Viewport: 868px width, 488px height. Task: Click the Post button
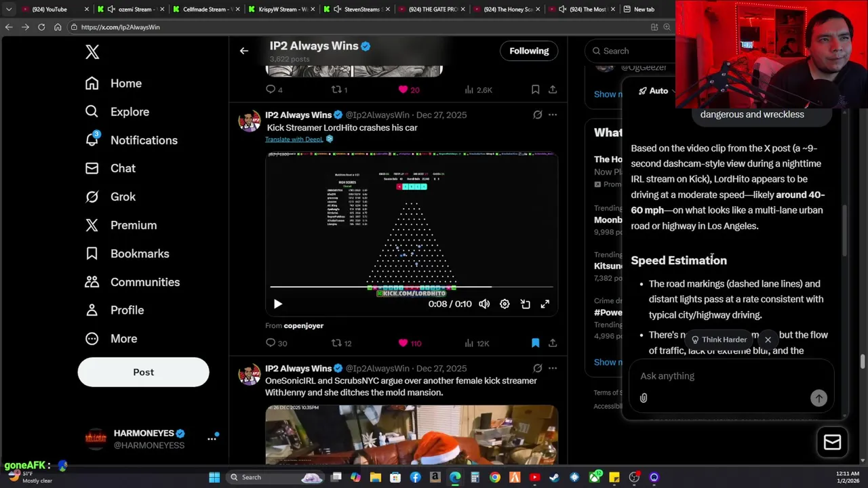[143, 372]
